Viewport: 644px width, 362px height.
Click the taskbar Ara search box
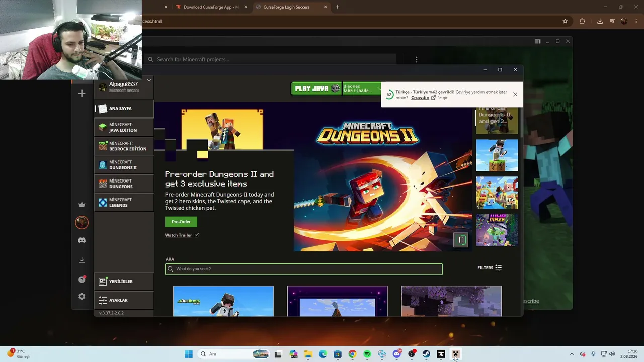point(234,354)
